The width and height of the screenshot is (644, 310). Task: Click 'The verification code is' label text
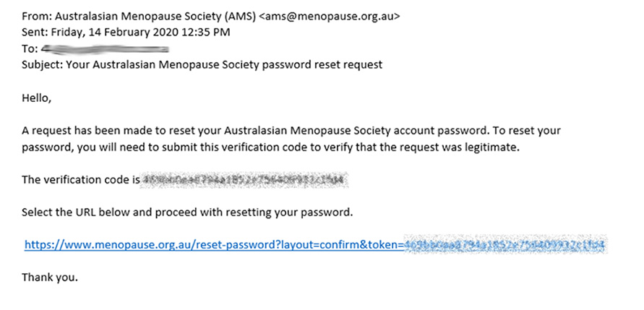point(80,180)
